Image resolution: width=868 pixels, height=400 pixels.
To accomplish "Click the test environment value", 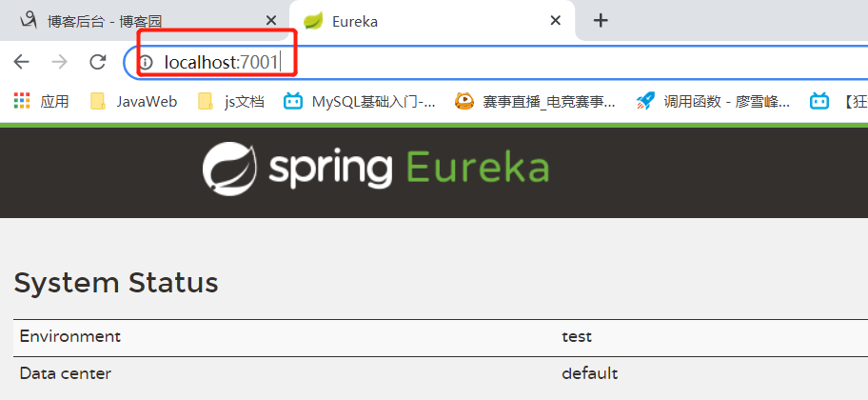I will click(x=577, y=336).
